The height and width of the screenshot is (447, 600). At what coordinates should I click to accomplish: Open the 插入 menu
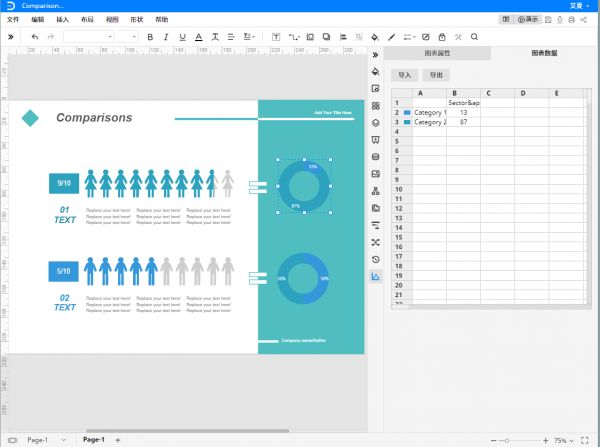pos(63,19)
